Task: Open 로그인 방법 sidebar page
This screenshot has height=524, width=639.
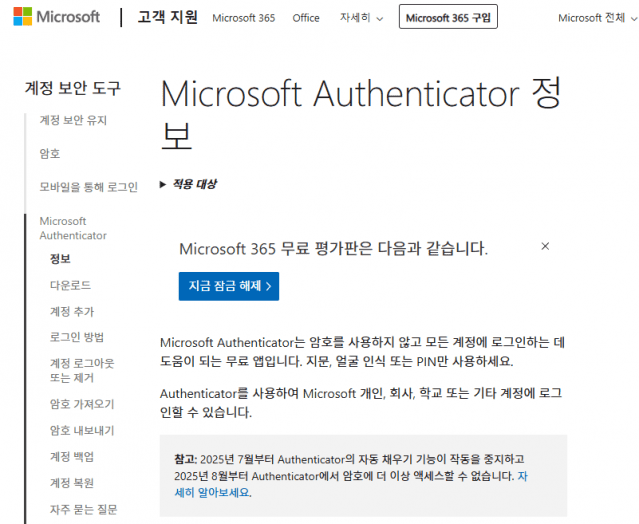Action: coord(77,337)
